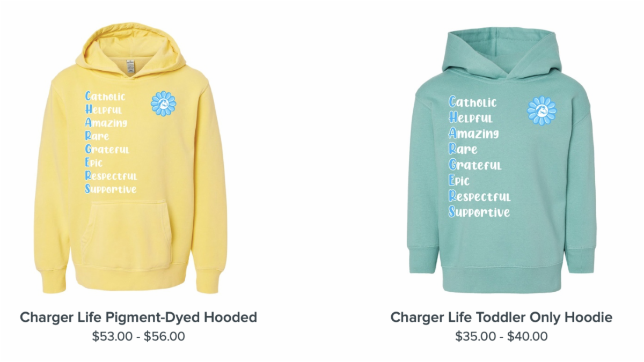Image resolution: width=644 pixels, height=362 pixels.
Task: Click the neck tag label inside yellow hoodie
Action: 131,67
